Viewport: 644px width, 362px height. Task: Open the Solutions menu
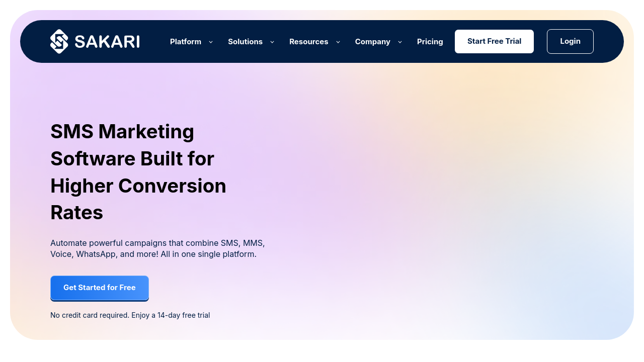[245, 42]
